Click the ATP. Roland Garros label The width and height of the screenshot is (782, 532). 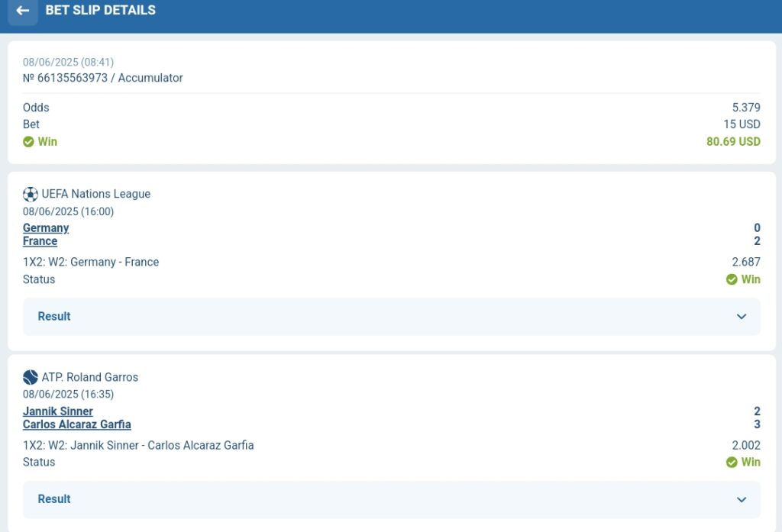[90, 377]
